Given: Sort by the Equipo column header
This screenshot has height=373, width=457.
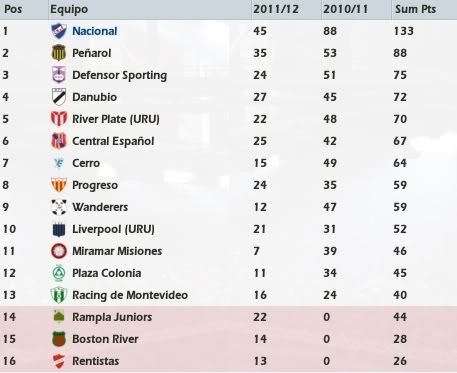Looking at the screenshot, I should (x=69, y=9).
